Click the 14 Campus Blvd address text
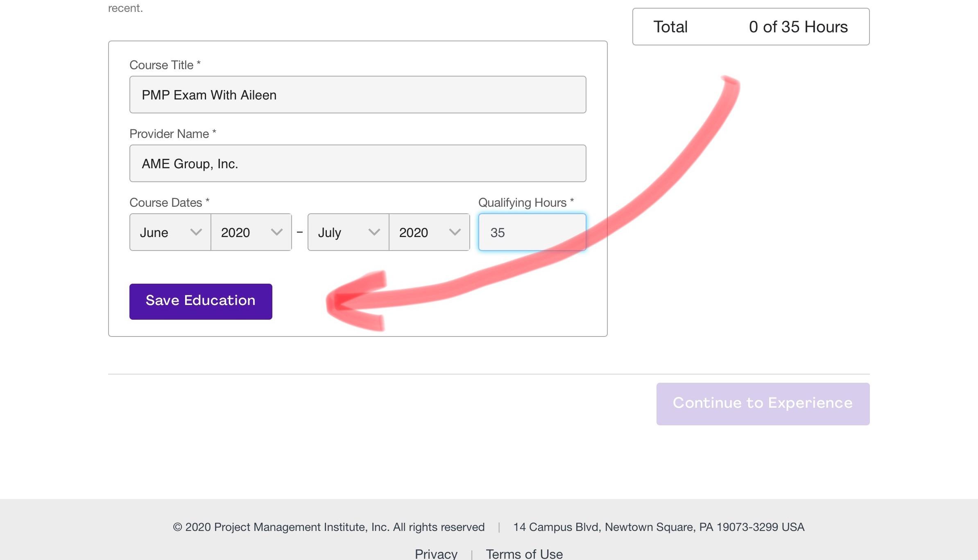The width and height of the screenshot is (978, 560). tap(659, 527)
